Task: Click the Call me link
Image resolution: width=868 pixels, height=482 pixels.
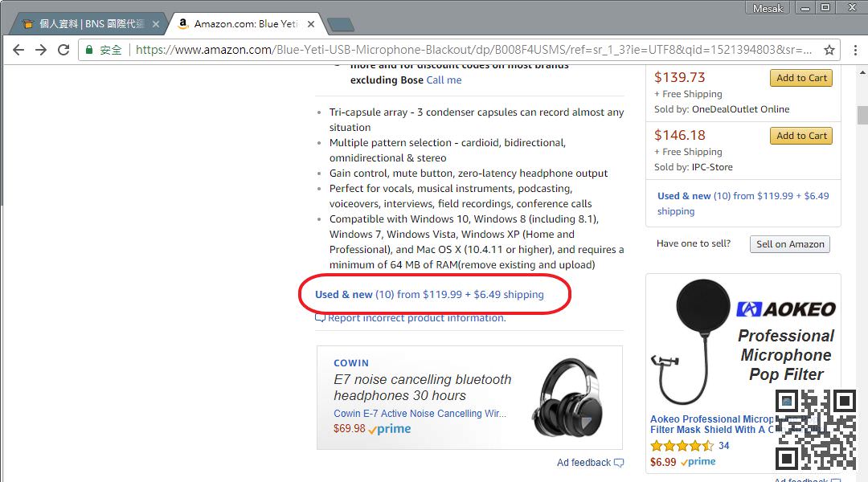Action: point(444,80)
